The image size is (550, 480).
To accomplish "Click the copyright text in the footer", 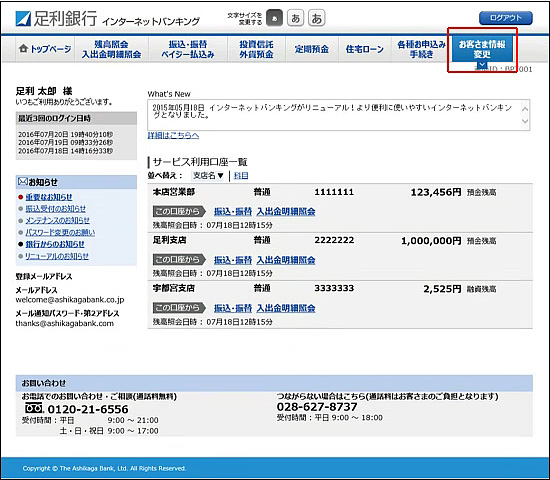I will pyautogui.click(x=104, y=468).
